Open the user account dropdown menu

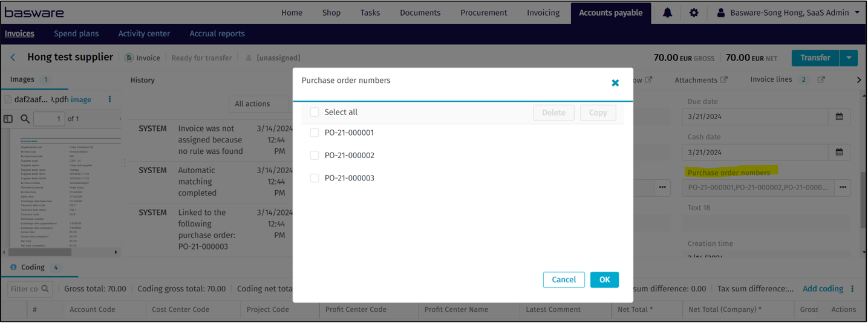click(x=789, y=13)
